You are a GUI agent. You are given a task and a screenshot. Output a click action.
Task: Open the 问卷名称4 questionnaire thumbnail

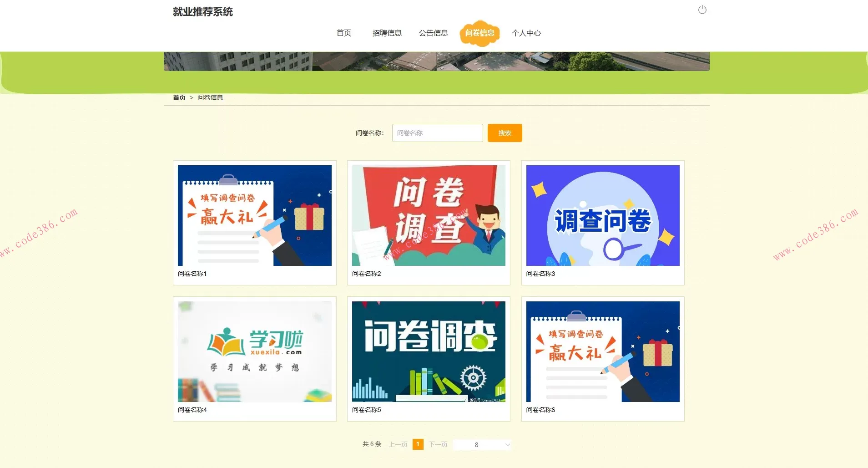[x=254, y=351]
